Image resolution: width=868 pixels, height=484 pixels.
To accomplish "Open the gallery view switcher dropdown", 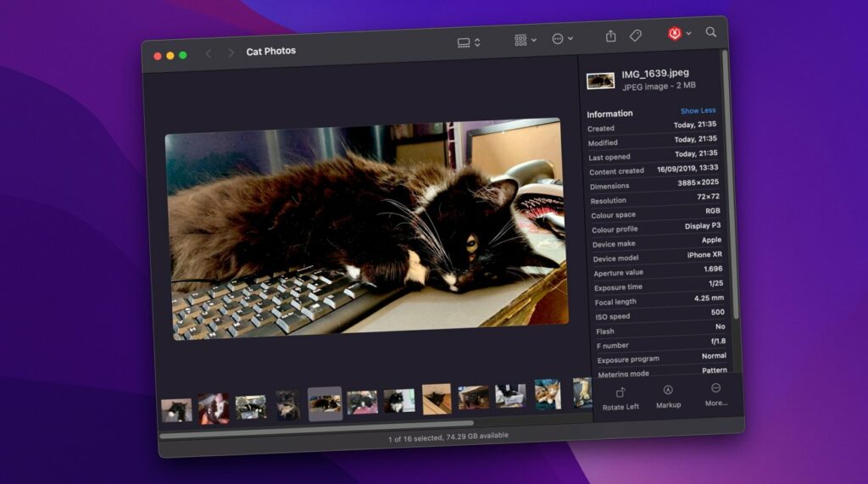I will pos(468,42).
